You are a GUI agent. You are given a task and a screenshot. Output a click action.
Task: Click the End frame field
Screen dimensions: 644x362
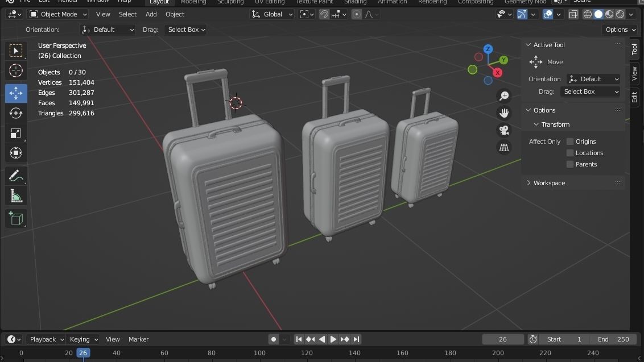click(613, 339)
